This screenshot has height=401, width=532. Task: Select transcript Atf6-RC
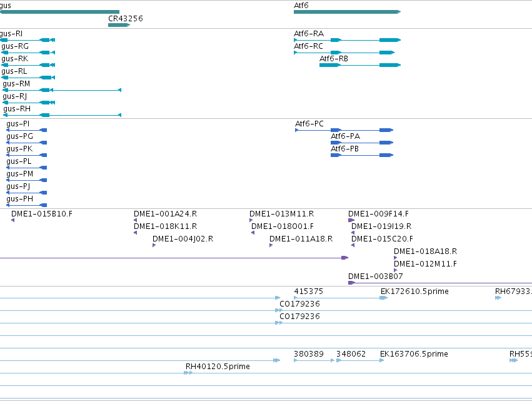tap(344, 53)
